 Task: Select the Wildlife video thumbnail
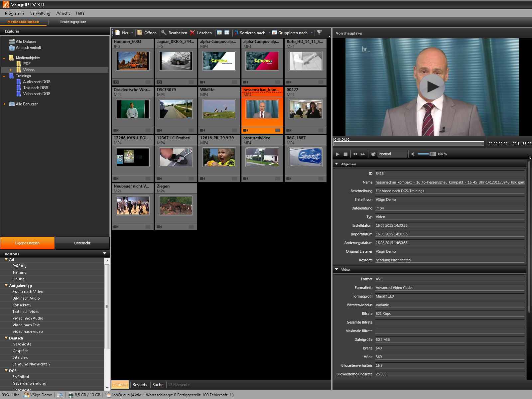219,109
